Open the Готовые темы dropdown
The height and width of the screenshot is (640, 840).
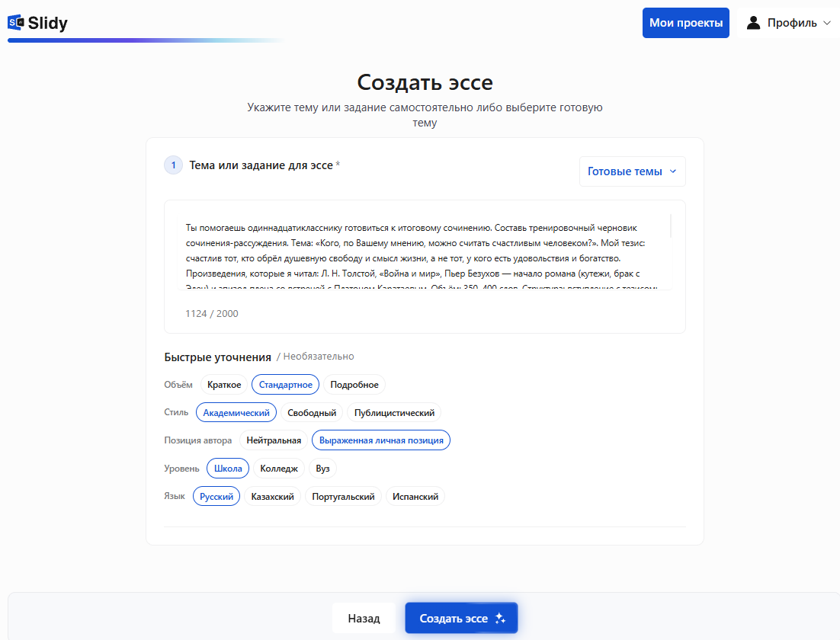pos(632,171)
